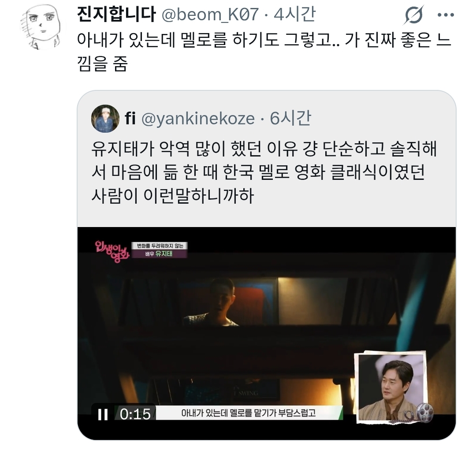
Task: Click the film reel icon on the thumbnail
Action: coord(424,413)
